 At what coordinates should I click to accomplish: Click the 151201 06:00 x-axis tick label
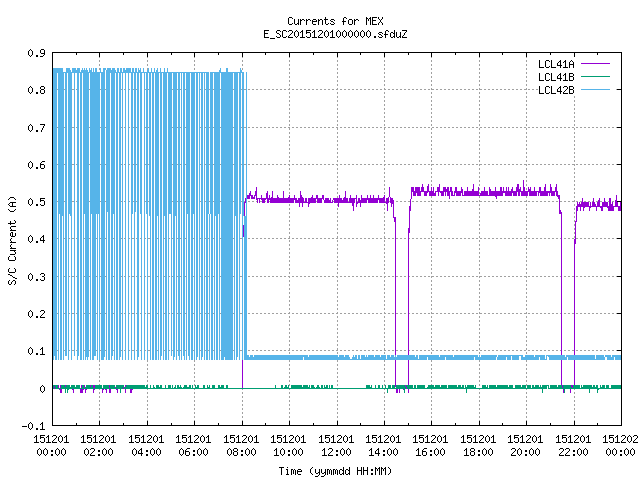(193, 445)
